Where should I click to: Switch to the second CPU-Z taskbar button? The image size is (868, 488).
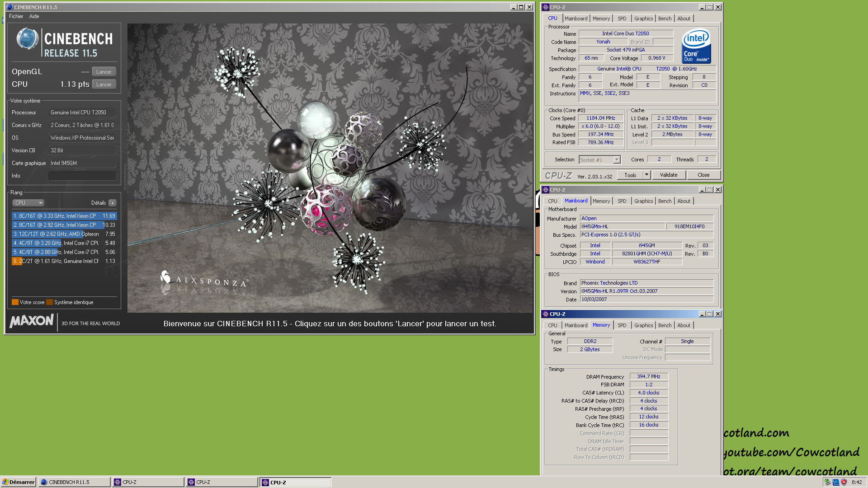[222, 482]
